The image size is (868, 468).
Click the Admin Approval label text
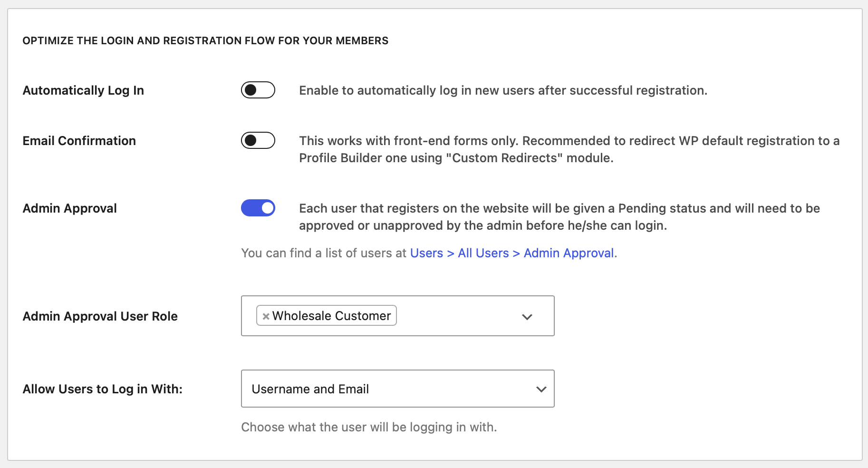(70, 208)
